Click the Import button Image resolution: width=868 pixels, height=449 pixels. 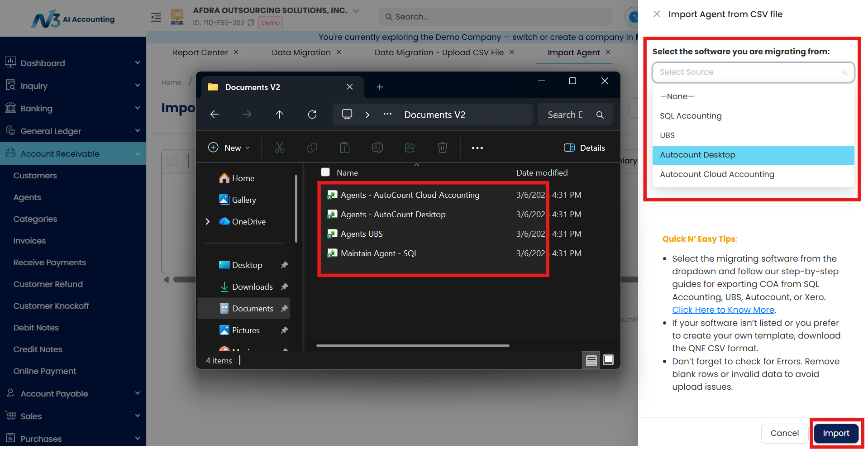coord(836,433)
